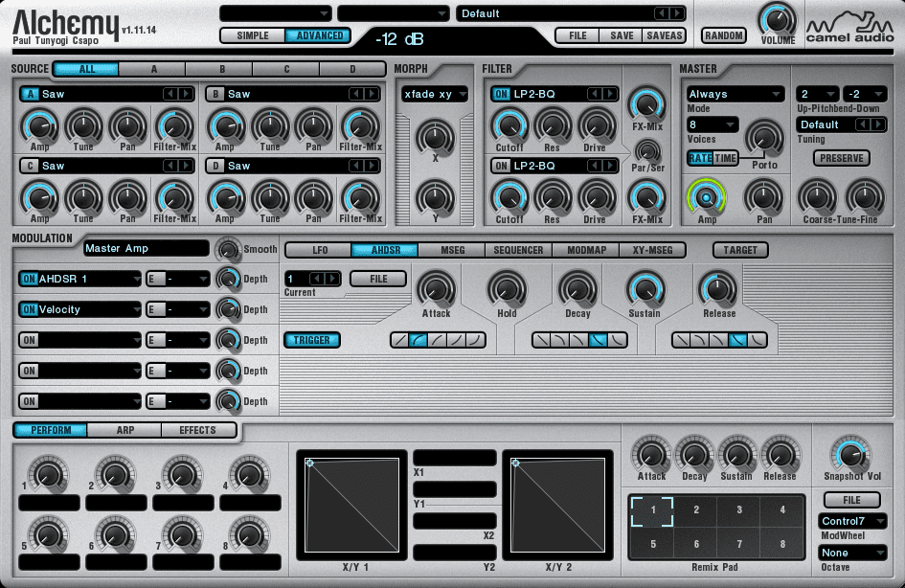Click the TRIGGER button
905x588 pixels.
[x=311, y=340]
